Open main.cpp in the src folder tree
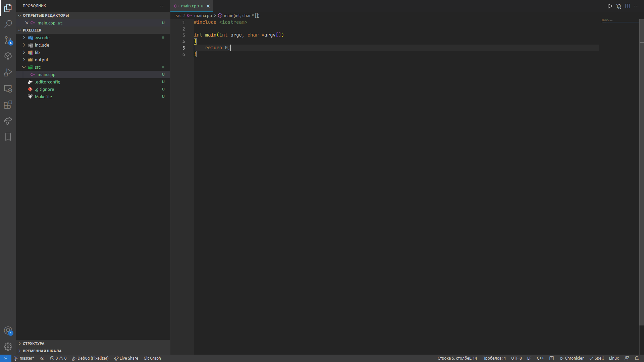The width and height of the screenshot is (644, 362). pos(93,74)
